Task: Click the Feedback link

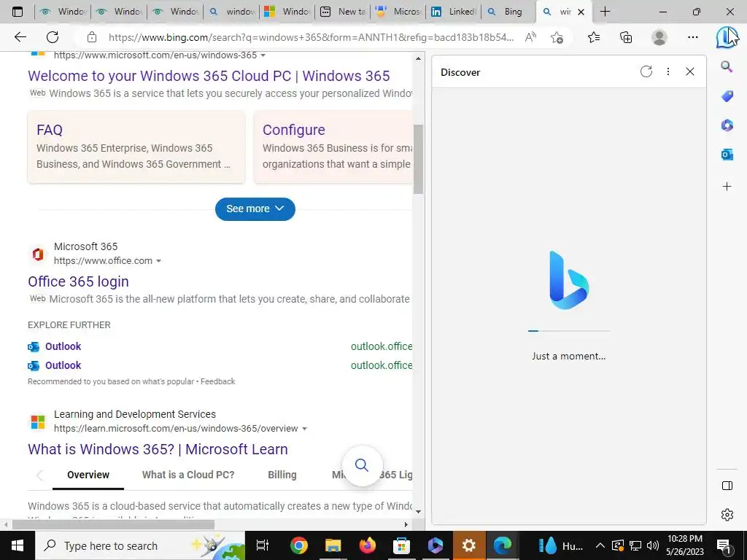Action: (217, 381)
